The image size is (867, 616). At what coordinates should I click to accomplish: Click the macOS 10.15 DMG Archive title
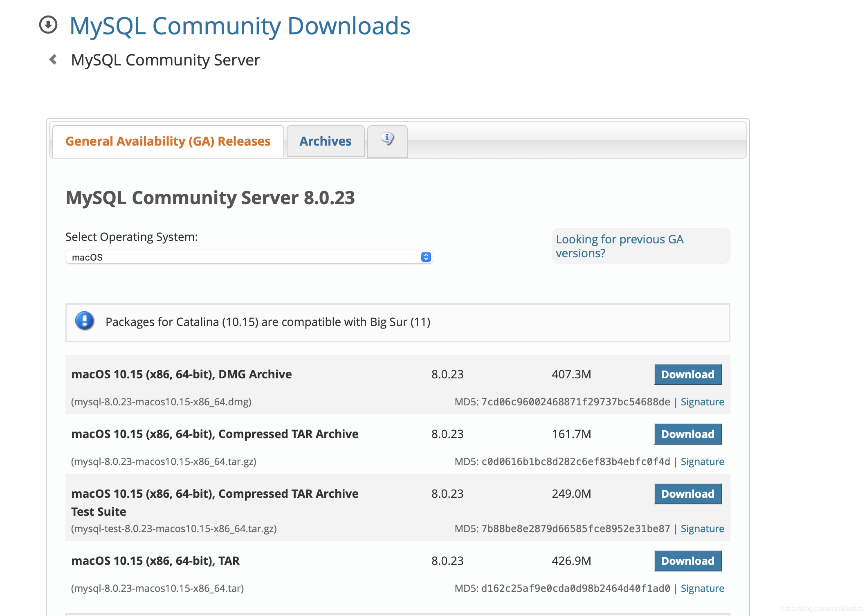[182, 374]
